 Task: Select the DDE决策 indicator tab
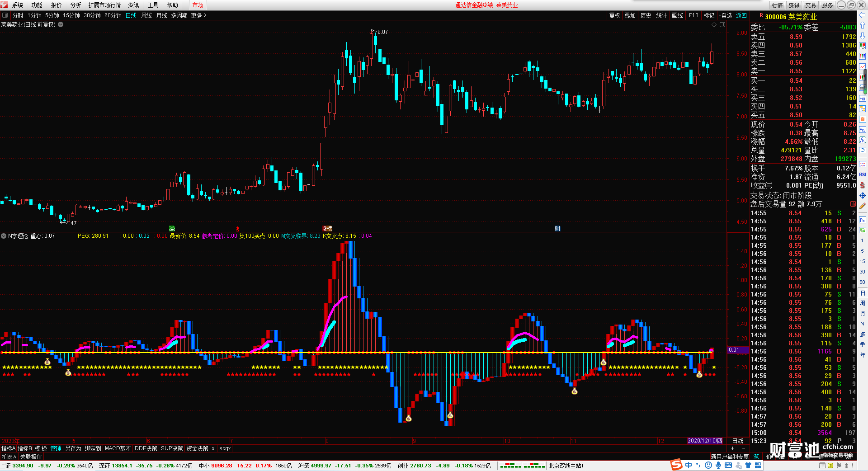tap(146, 448)
